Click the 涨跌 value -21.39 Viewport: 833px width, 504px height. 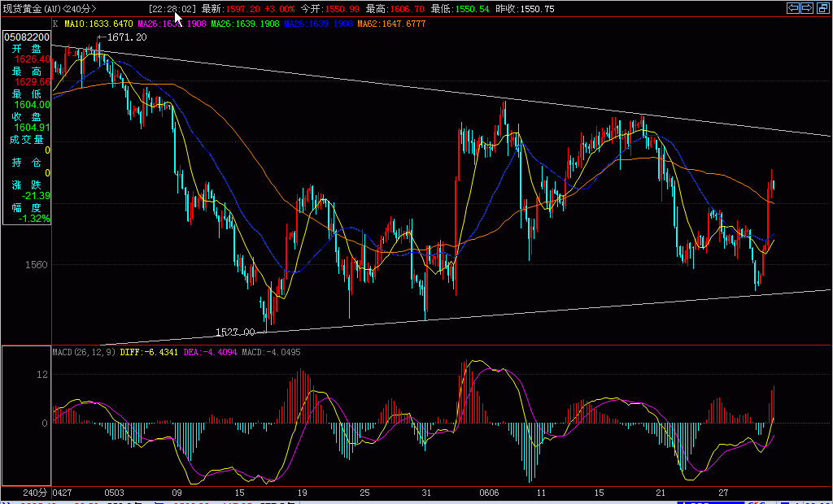point(36,196)
